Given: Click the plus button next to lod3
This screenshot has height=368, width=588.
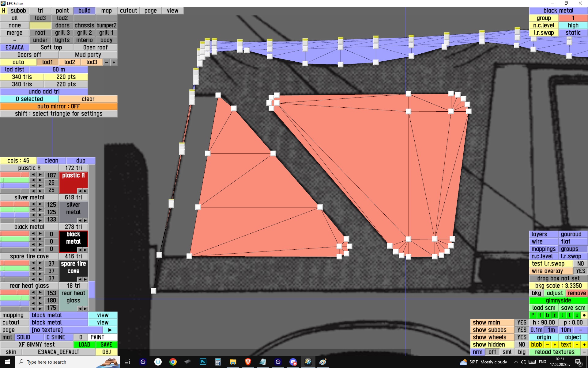Looking at the screenshot, I should 114,62.
